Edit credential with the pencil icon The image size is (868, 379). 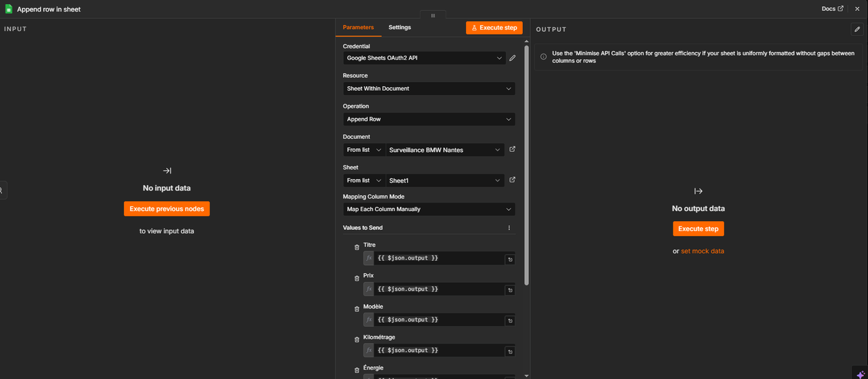click(x=513, y=58)
